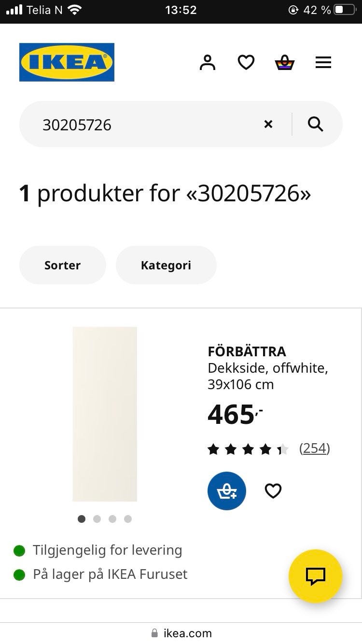The height and width of the screenshot is (644, 362).
Task: Open the yellow chat bubble button
Action: pos(316,576)
